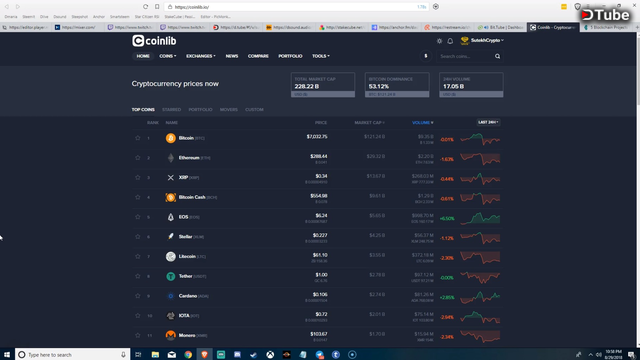Click the EOS coin icon
640x360 pixels.
point(171,217)
